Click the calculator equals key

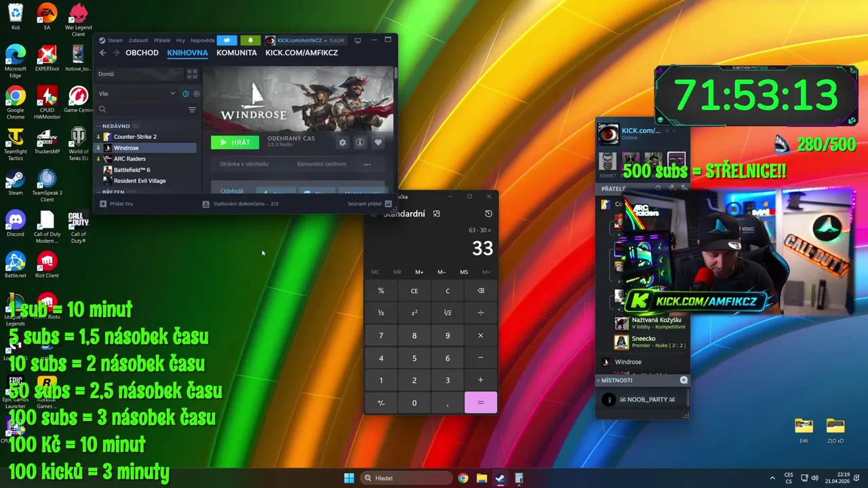[x=481, y=403]
